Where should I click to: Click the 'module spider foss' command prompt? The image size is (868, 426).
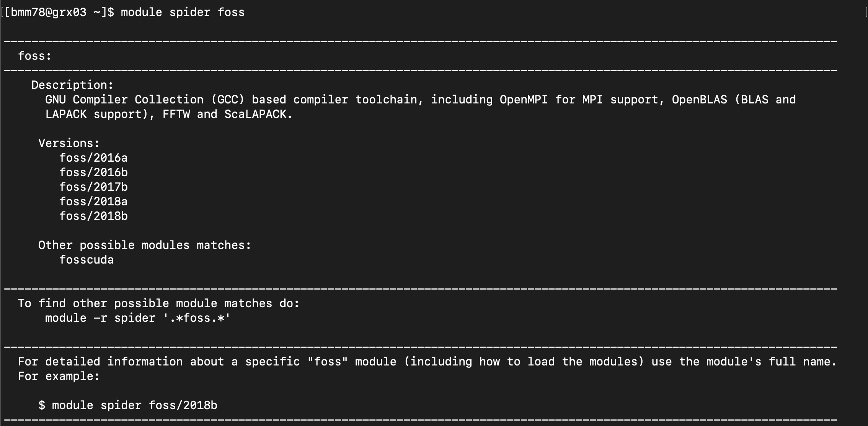pos(183,12)
